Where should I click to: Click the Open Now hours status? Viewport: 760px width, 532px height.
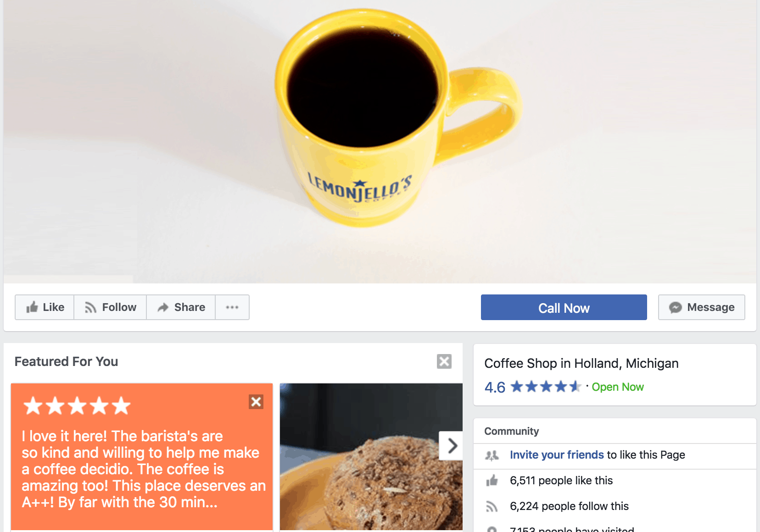618,387
